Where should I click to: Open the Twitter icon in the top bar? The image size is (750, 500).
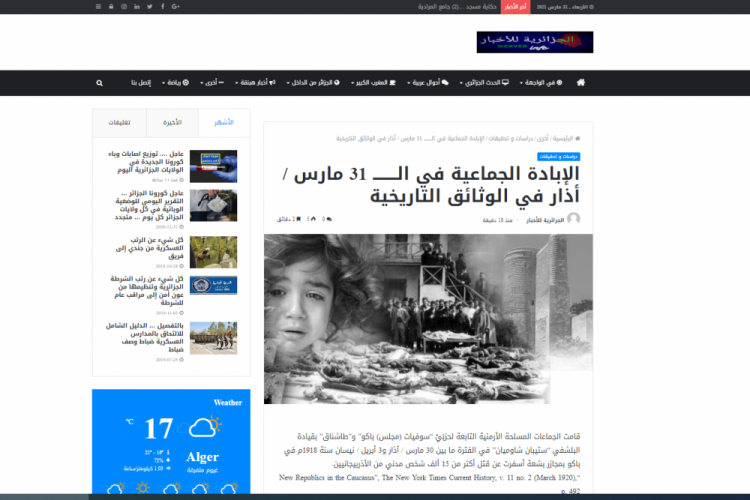pyautogui.click(x=150, y=6)
